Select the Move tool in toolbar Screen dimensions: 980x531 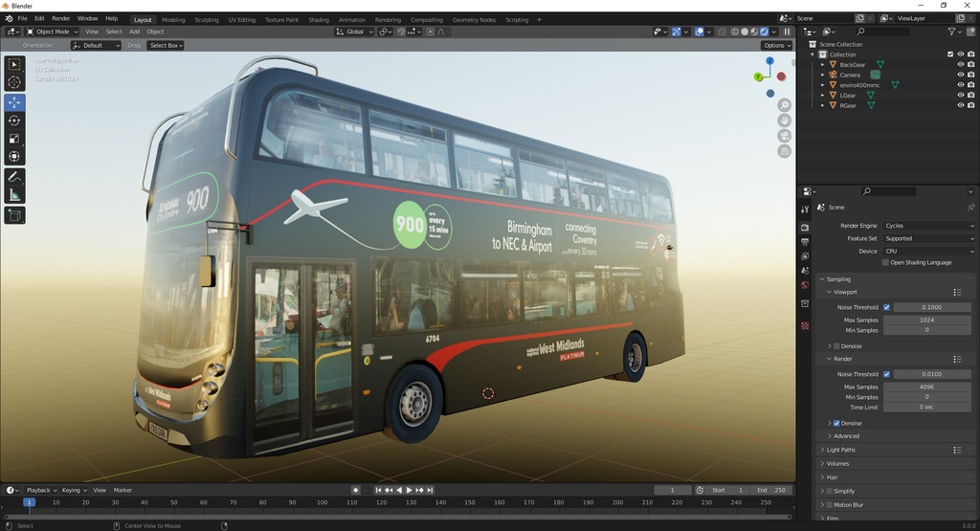pos(14,102)
